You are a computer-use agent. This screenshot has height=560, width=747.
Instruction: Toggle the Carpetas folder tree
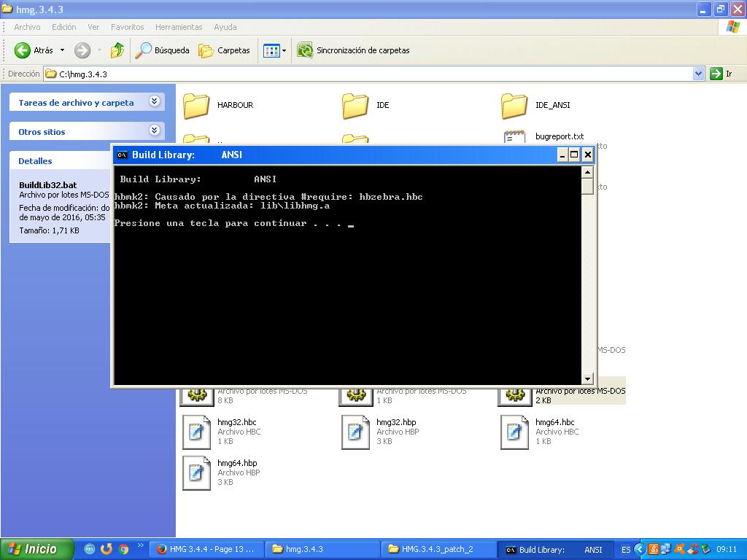tap(224, 50)
